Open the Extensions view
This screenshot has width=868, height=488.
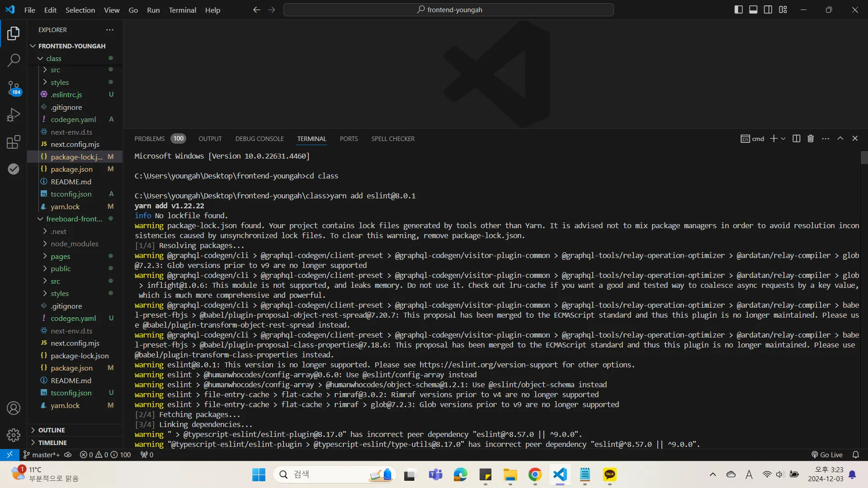click(14, 142)
